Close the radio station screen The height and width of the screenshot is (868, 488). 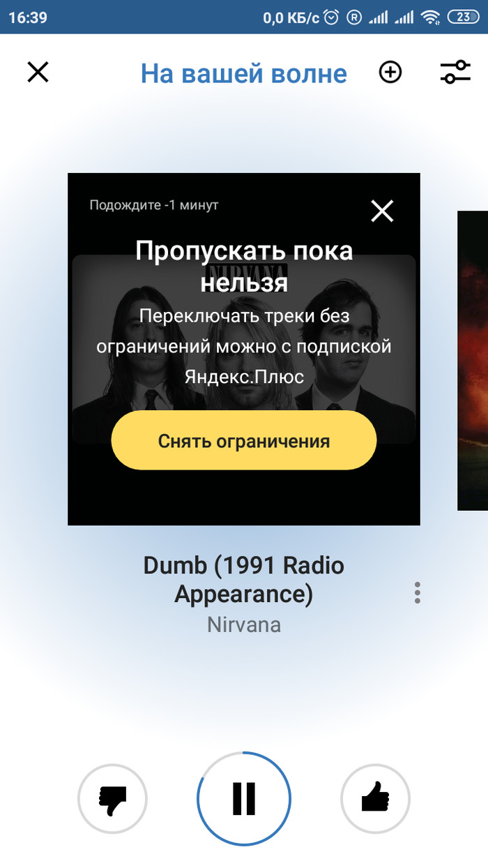coord(38,72)
